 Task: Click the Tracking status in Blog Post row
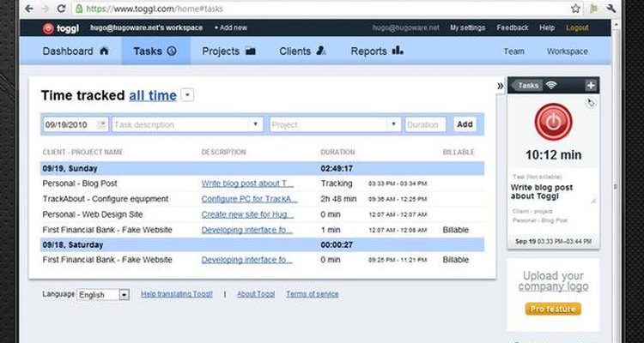point(337,184)
